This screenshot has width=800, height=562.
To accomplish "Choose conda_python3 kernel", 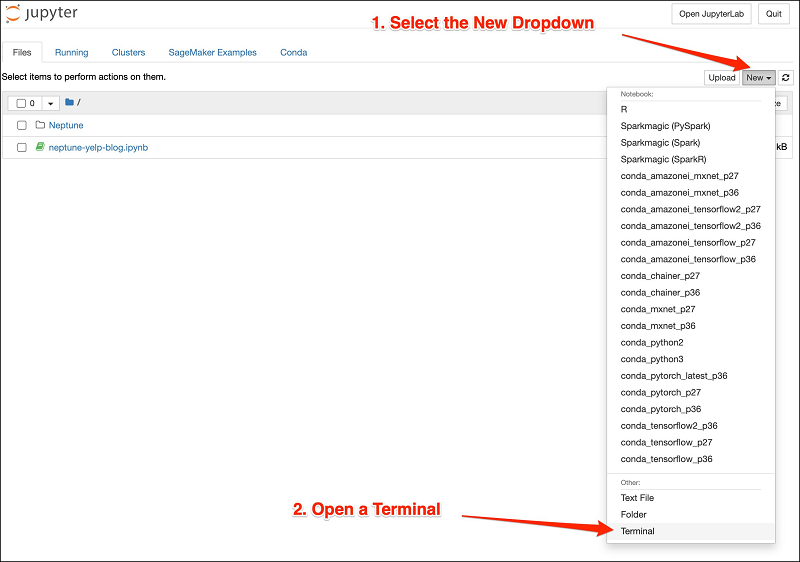I will click(x=691, y=359).
